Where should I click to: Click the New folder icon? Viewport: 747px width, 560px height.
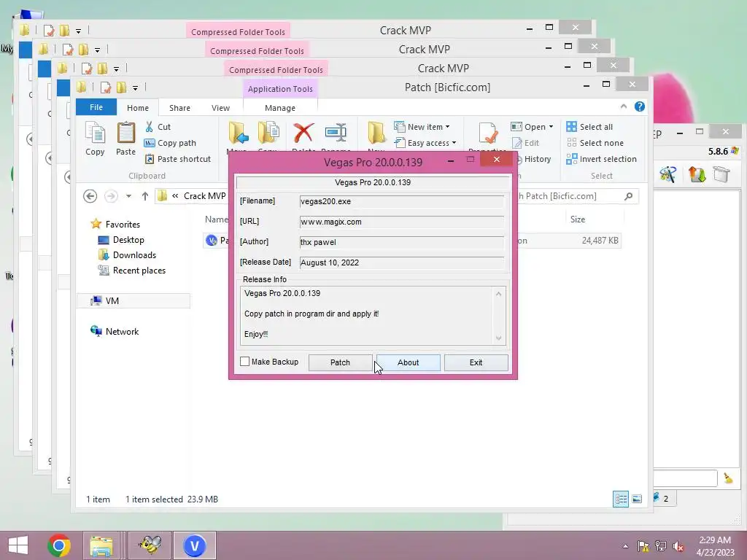[x=376, y=133]
